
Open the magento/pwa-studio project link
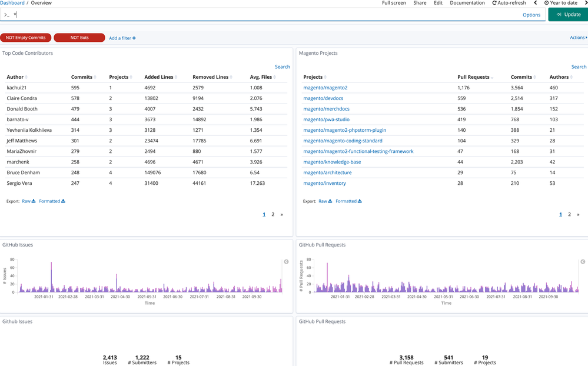[326, 119]
